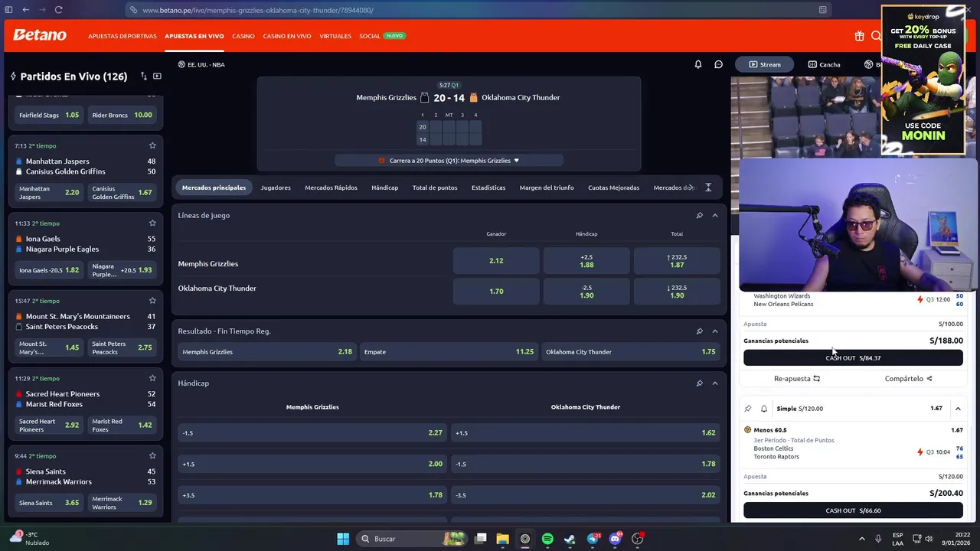Open Carrera a 20 Puntos dropdown
Viewport: 980px width, 551px height.
pos(449,161)
